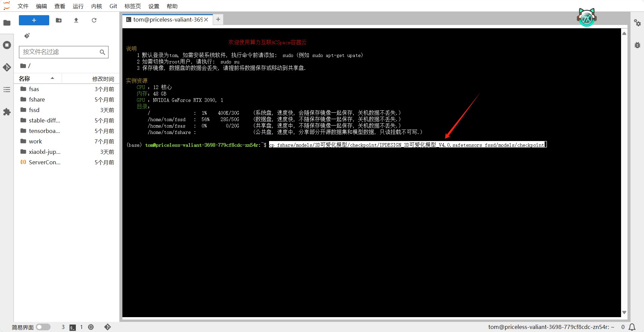
Task: Open the fshare folder
Action: pos(67,100)
